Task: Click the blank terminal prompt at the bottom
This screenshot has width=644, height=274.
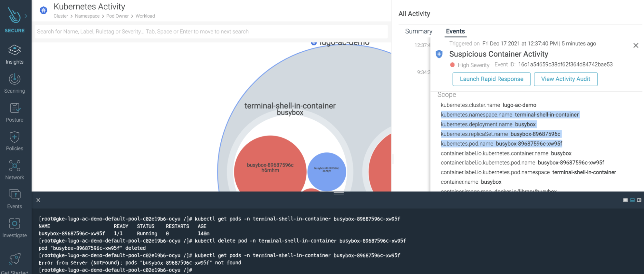Action: (x=115, y=270)
